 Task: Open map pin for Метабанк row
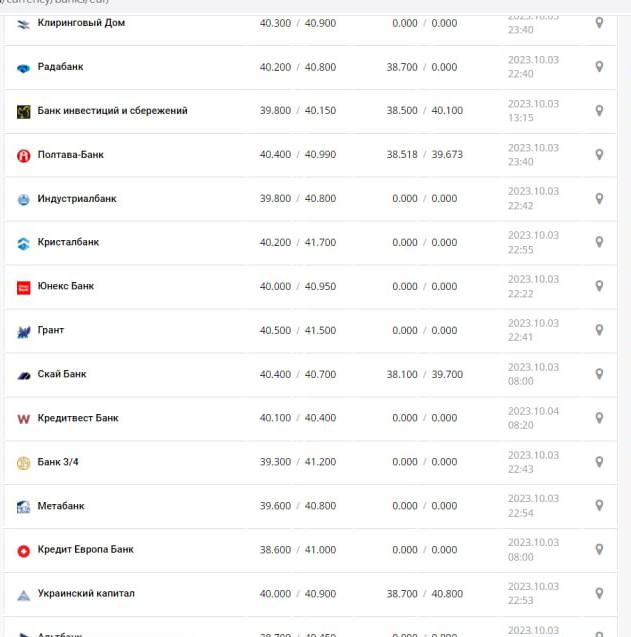(599, 506)
